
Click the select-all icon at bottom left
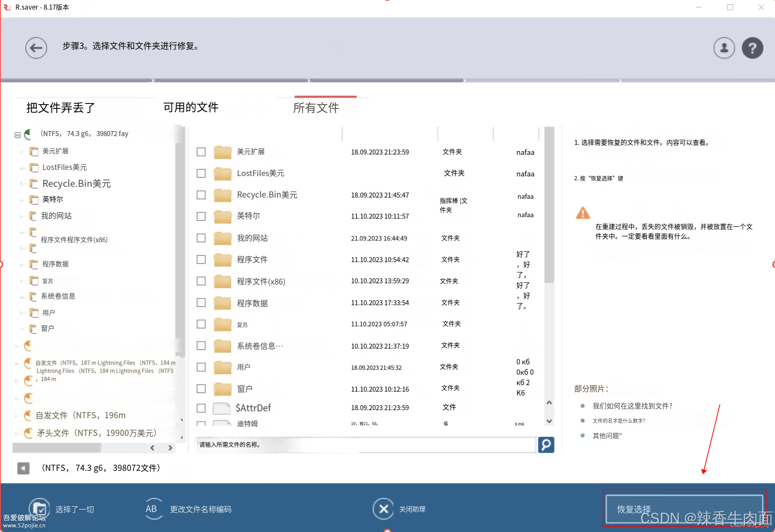(x=39, y=509)
